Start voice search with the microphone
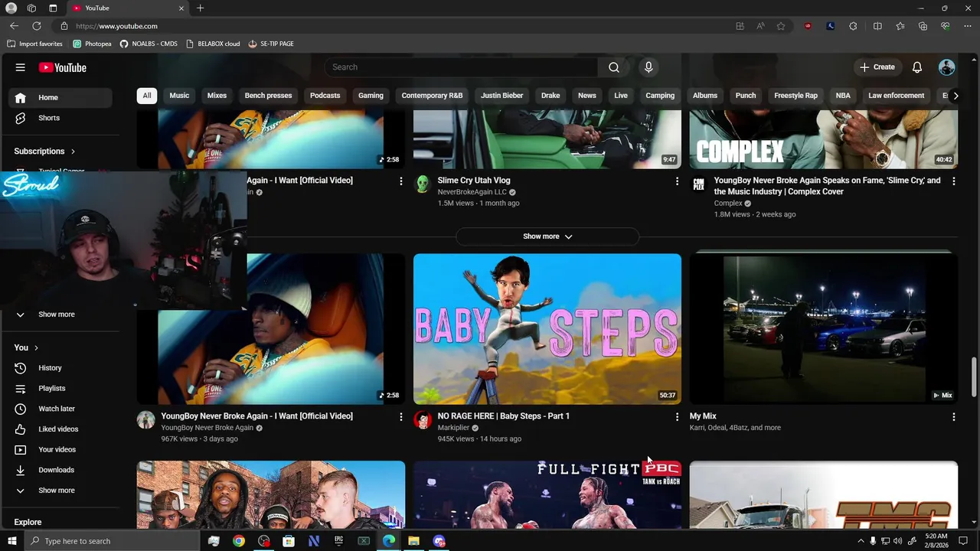980x551 pixels. (648, 67)
